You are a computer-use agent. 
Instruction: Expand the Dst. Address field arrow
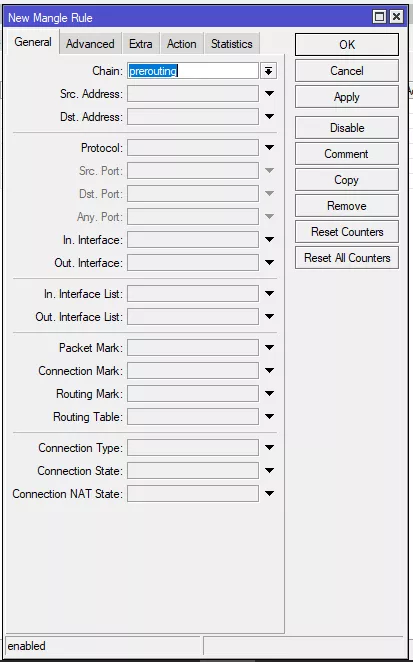[269, 117]
